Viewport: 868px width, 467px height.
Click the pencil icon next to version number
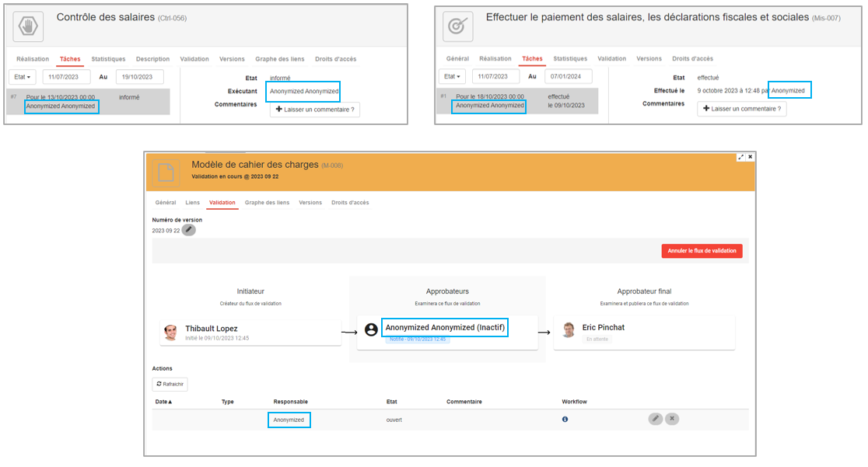[x=189, y=230]
